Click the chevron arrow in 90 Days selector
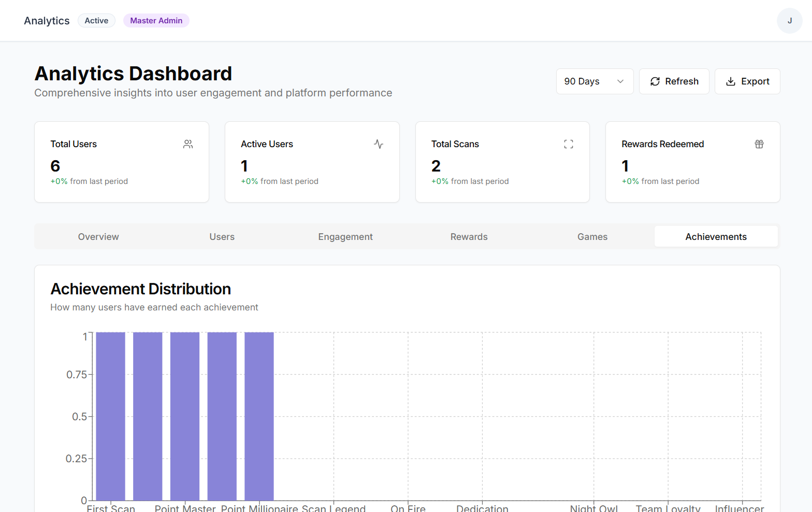 [620, 81]
